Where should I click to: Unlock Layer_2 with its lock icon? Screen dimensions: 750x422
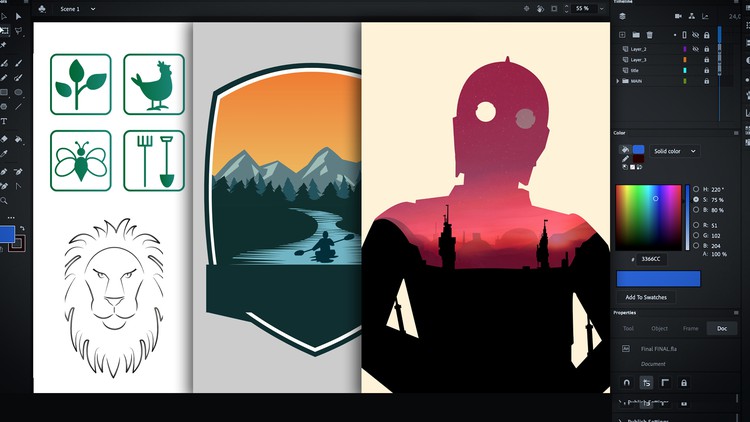(706, 49)
